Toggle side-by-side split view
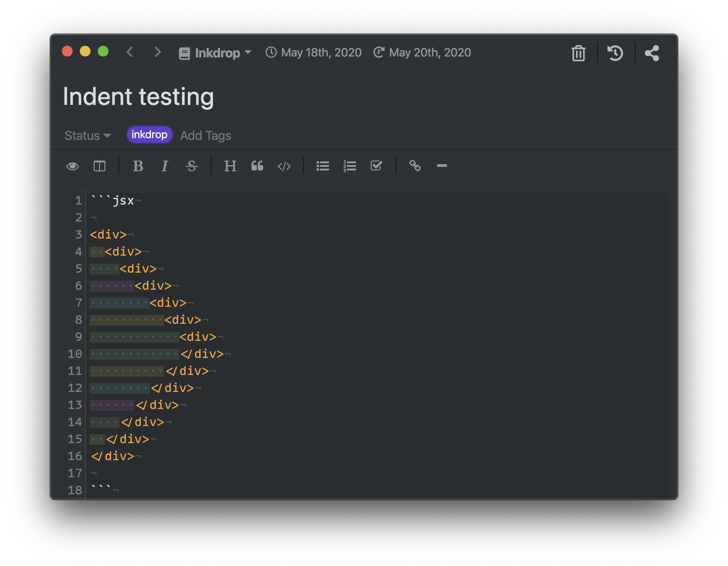 tap(100, 166)
